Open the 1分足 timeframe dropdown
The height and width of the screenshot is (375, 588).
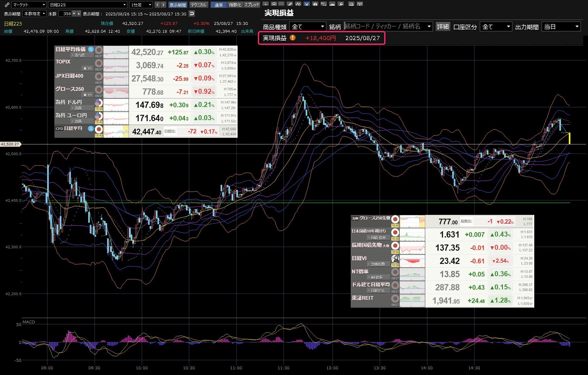141,5
